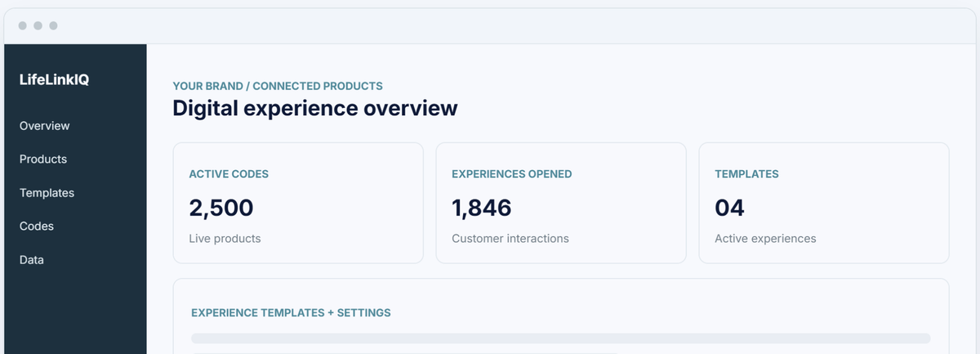
Task: Open the Templates stat card
Action: [824, 203]
